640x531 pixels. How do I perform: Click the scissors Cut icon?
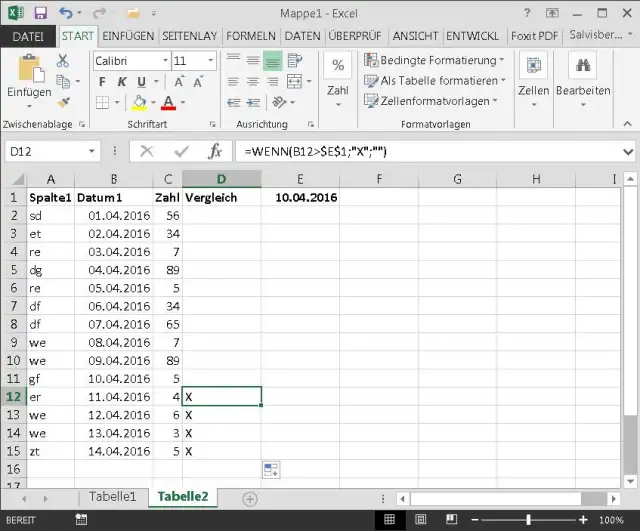[63, 61]
